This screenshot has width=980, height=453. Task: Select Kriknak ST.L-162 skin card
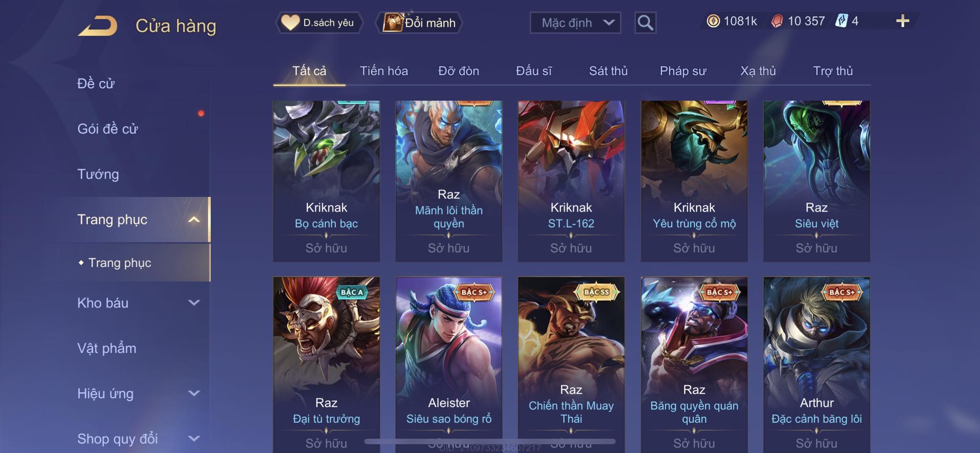(571, 181)
